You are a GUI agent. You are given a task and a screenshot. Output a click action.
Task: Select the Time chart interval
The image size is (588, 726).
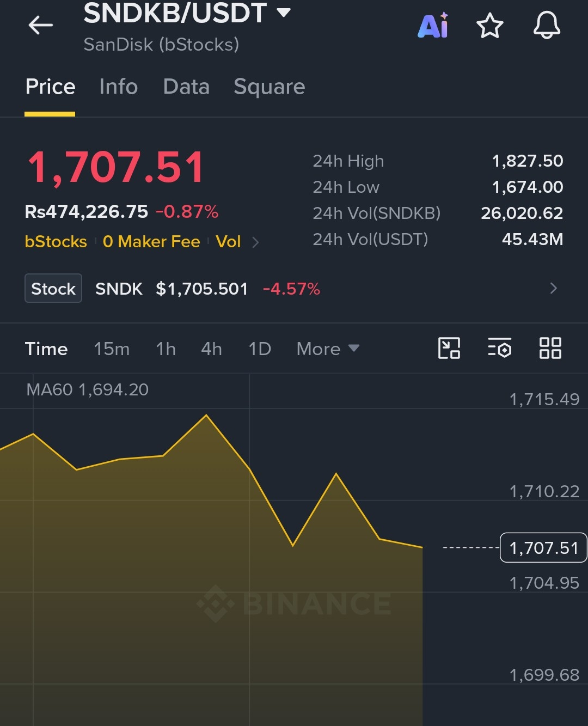pyautogui.click(x=46, y=349)
